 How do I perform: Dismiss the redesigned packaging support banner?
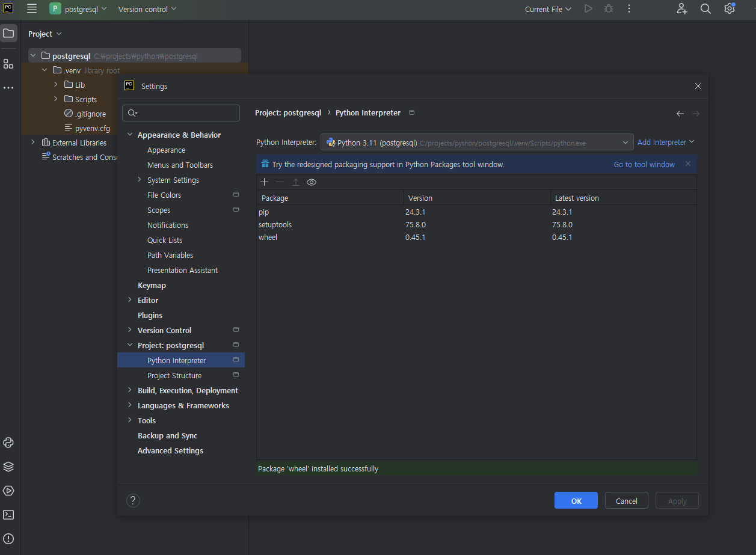point(688,164)
